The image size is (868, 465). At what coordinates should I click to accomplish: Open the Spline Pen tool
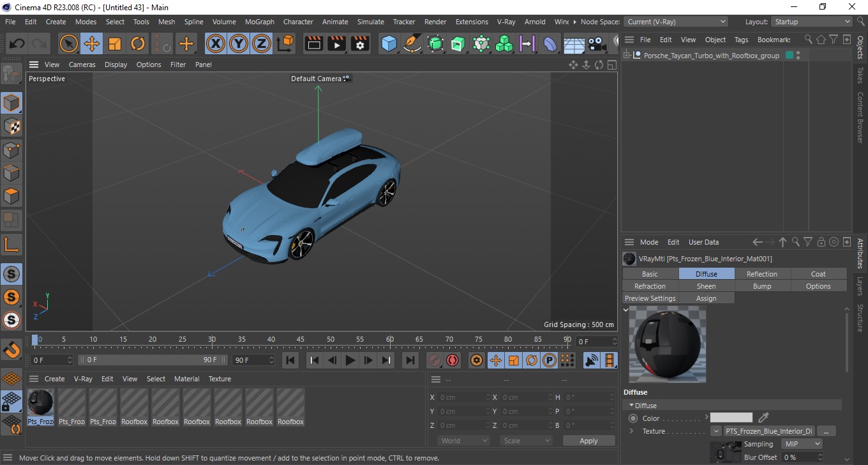[x=412, y=44]
